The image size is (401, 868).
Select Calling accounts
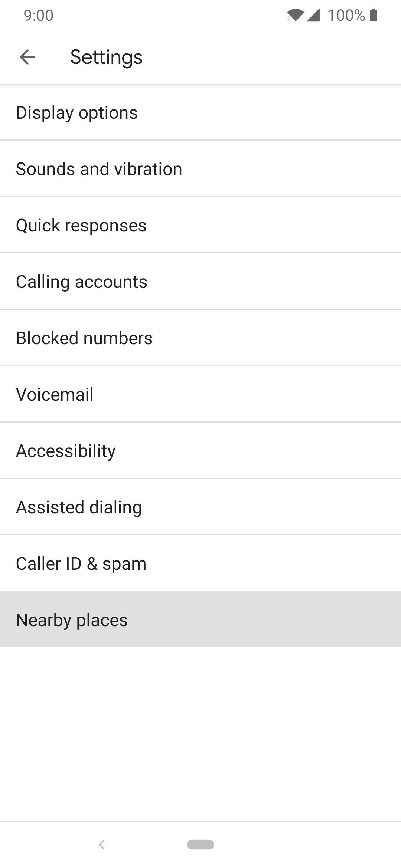point(200,282)
